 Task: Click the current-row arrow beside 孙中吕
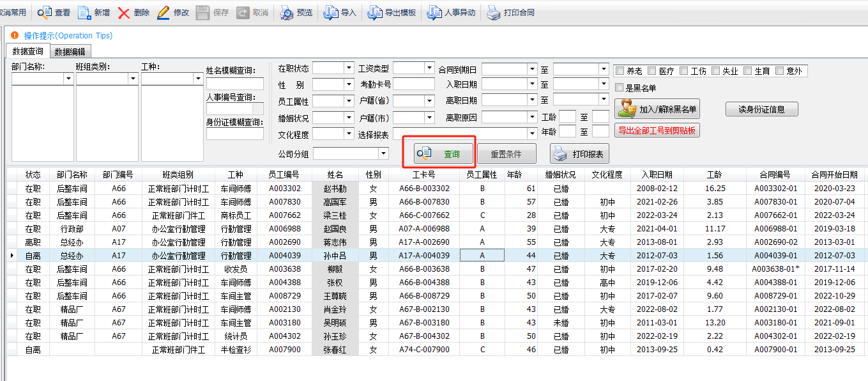coord(12,256)
